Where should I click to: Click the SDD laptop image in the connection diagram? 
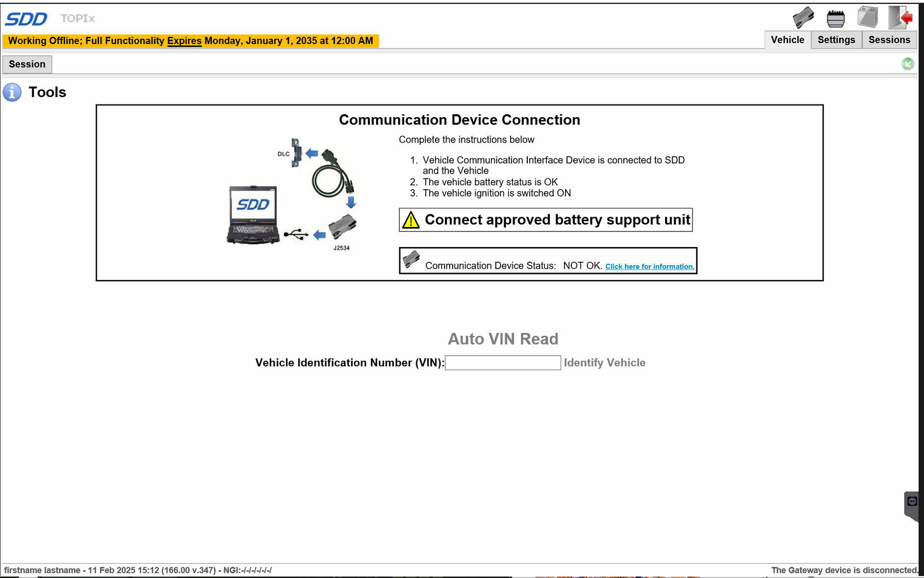[253, 214]
